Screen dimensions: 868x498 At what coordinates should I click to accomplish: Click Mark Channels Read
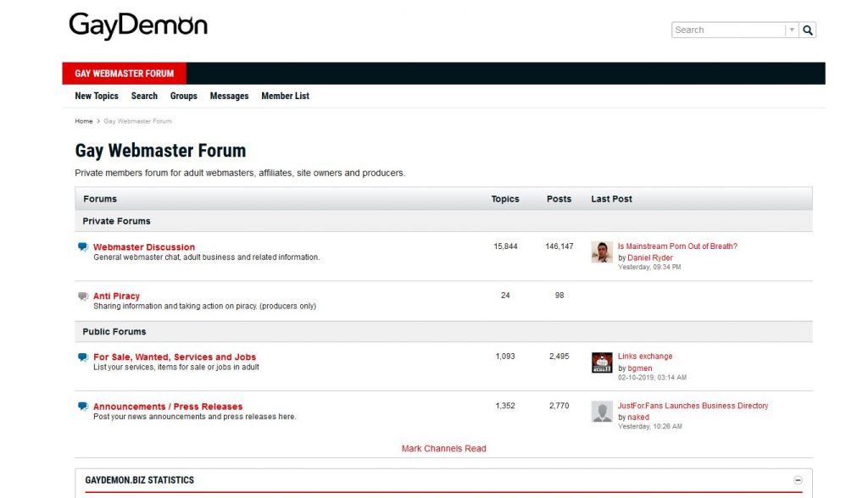pyautogui.click(x=444, y=448)
